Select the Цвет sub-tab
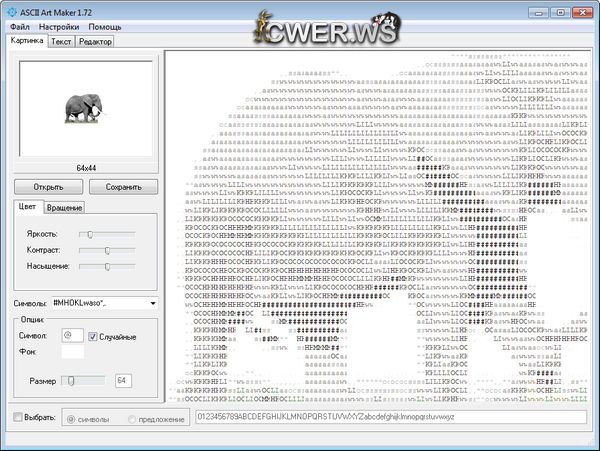This screenshot has width=600, height=451. coord(27,207)
